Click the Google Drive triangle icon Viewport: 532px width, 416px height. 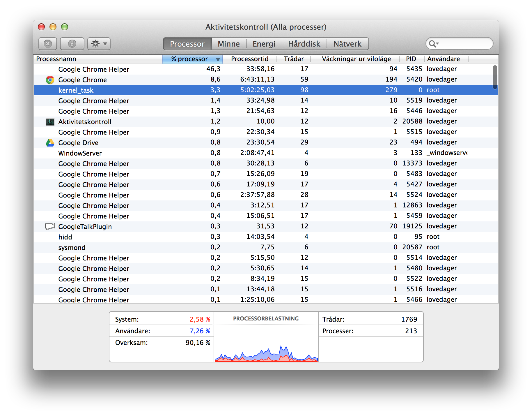click(50, 143)
